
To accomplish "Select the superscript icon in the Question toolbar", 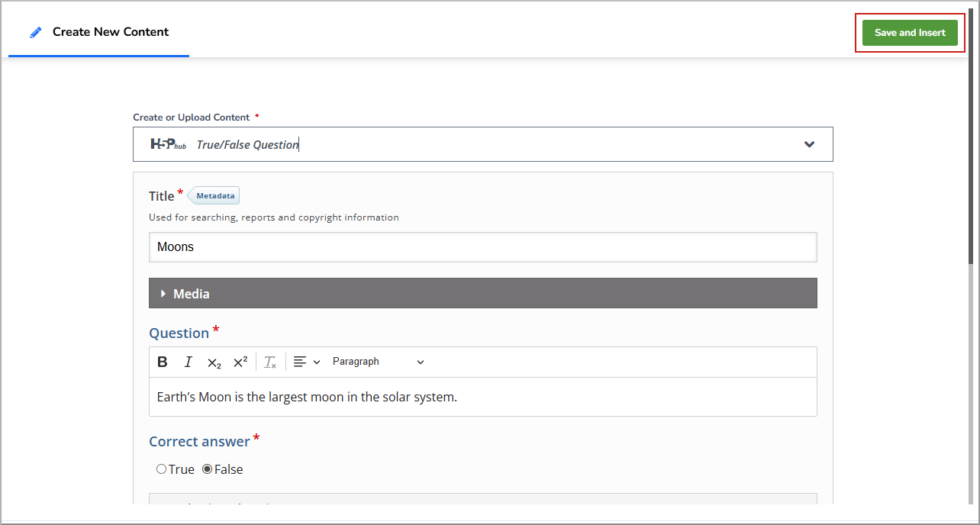I will pyautogui.click(x=240, y=361).
